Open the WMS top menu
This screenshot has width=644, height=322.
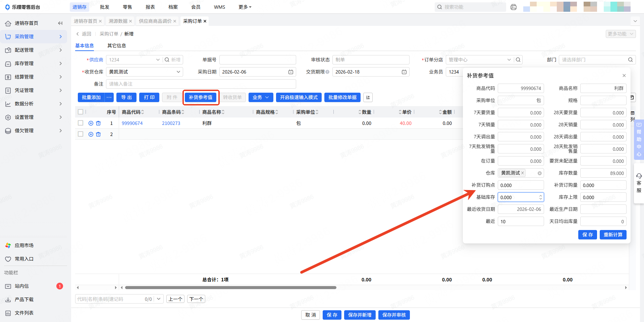pyautogui.click(x=220, y=7)
